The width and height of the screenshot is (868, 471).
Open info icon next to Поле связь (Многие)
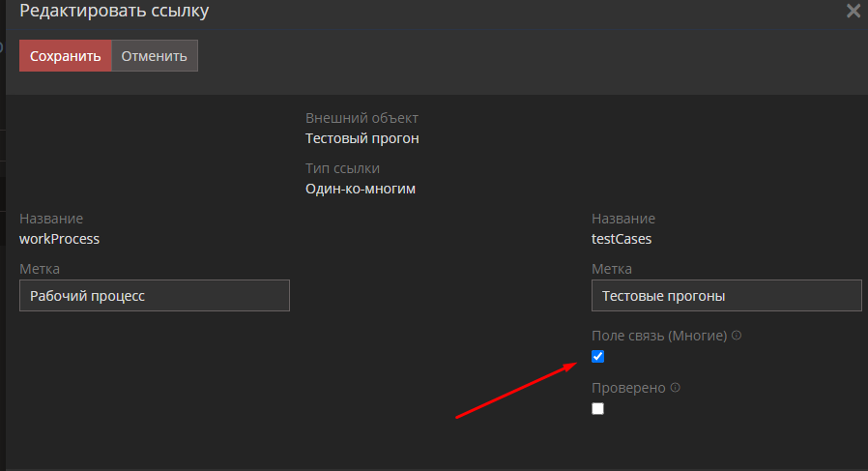pos(737,336)
